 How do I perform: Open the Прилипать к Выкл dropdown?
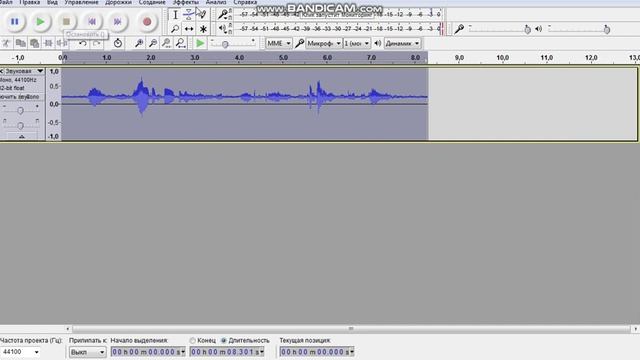click(x=87, y=352)
